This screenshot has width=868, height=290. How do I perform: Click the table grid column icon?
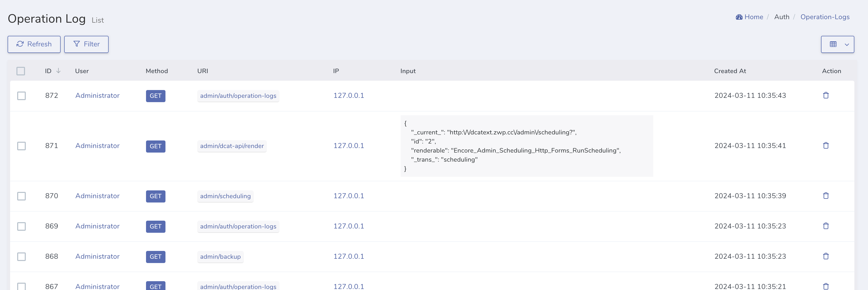coord(833,44)
